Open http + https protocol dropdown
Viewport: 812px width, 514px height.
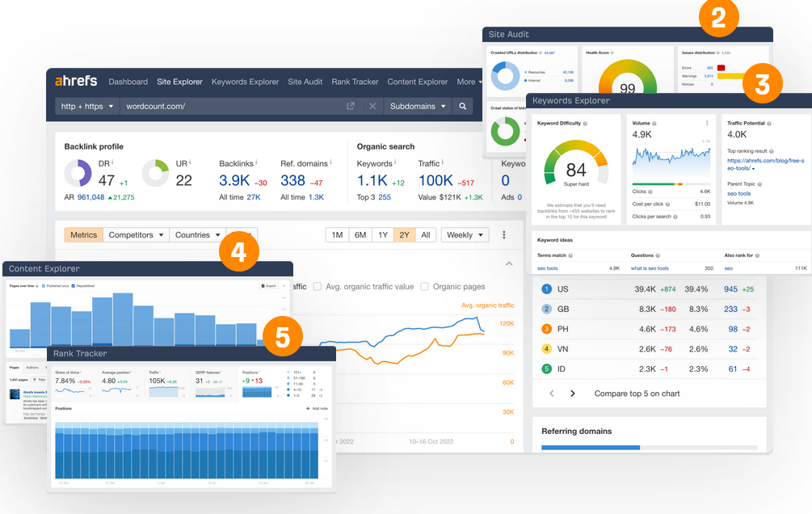coord(87,106)
